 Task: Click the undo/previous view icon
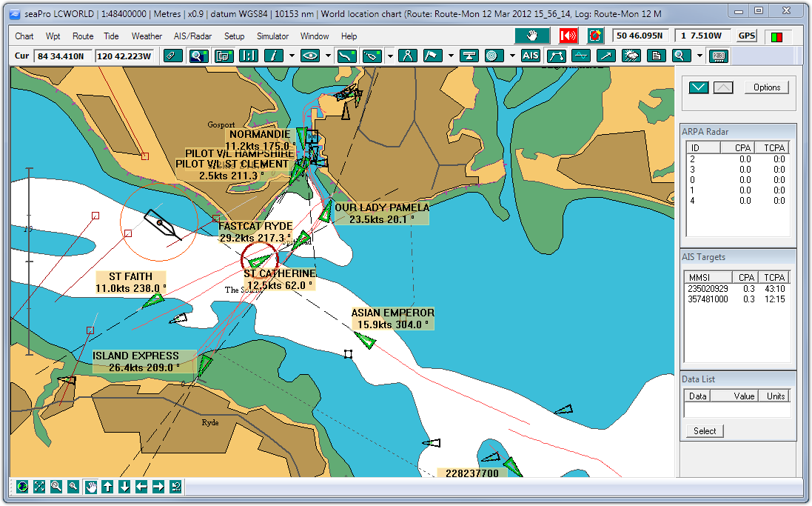(175, 486)
